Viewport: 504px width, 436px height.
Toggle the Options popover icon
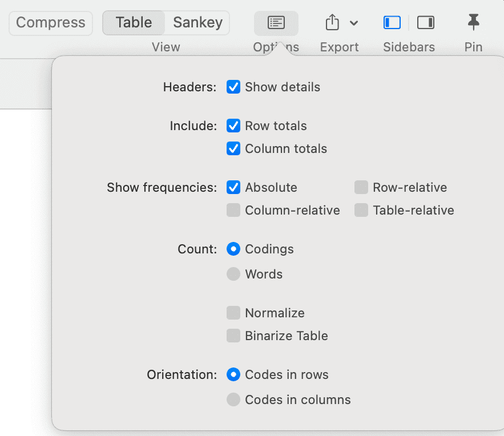(276, 23)
